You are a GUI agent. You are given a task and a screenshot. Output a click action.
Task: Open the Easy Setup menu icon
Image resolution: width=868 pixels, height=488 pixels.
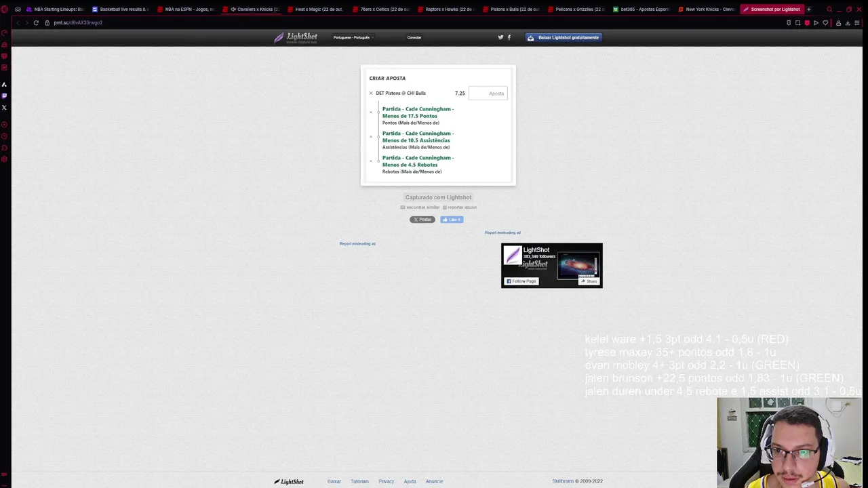[857, 22]
